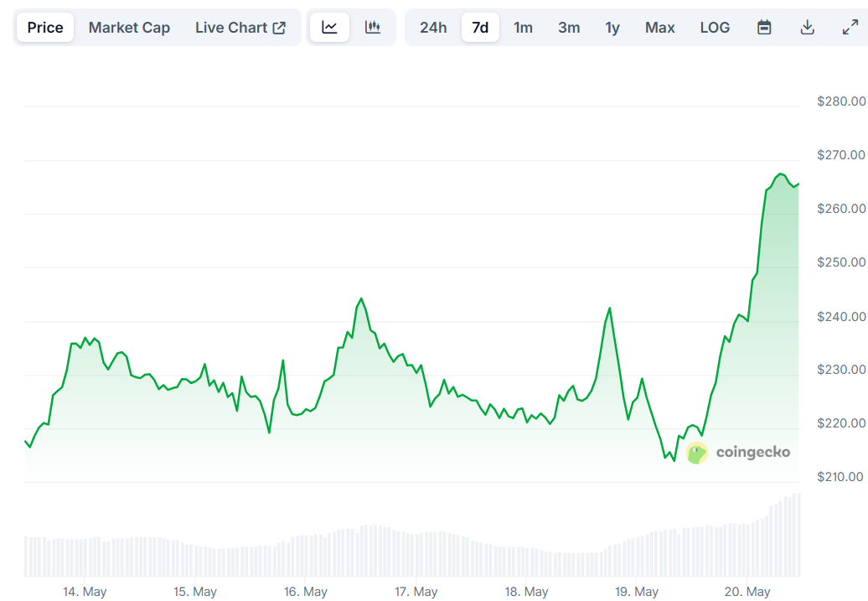Click the $220.00 axis label
The height and width of the screenshot is (601, 868).
click(841, 423)
